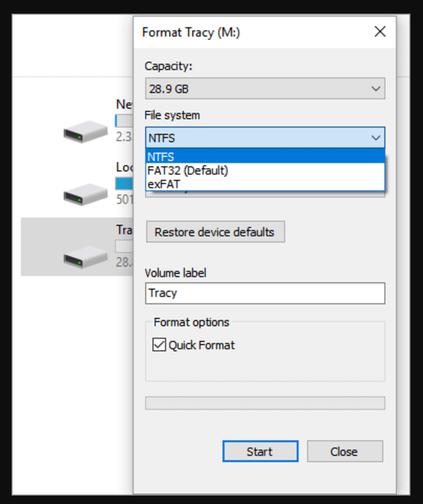The width and height of the screenshot is (423, 504).
Task: Disable the Quick Format checkbox
Action: (x=159, y=345)
